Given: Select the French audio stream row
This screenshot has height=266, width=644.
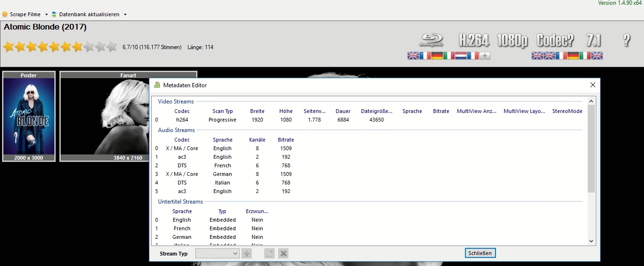Looking at the screenshot, I should click(224, 165).
